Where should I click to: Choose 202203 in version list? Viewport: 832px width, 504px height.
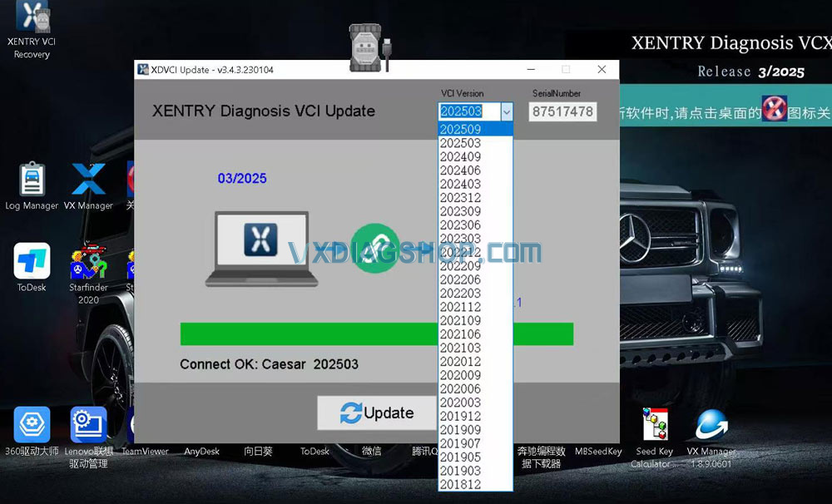click(x=475, y=294)
